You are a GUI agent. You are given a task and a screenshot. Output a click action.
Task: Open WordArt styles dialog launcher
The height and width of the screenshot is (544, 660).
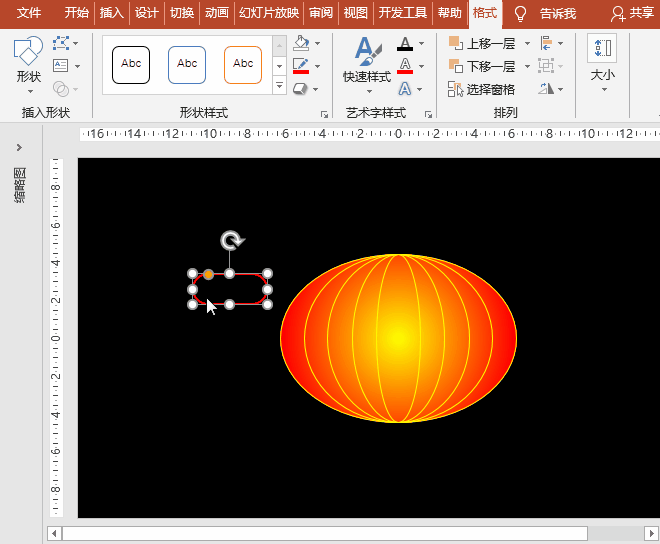[x=428, y=114]
